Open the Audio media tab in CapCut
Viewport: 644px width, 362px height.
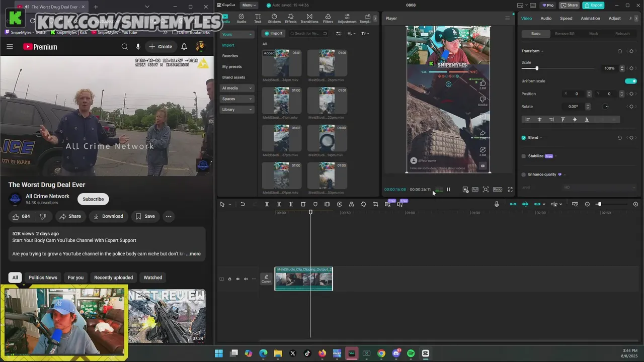242,19
